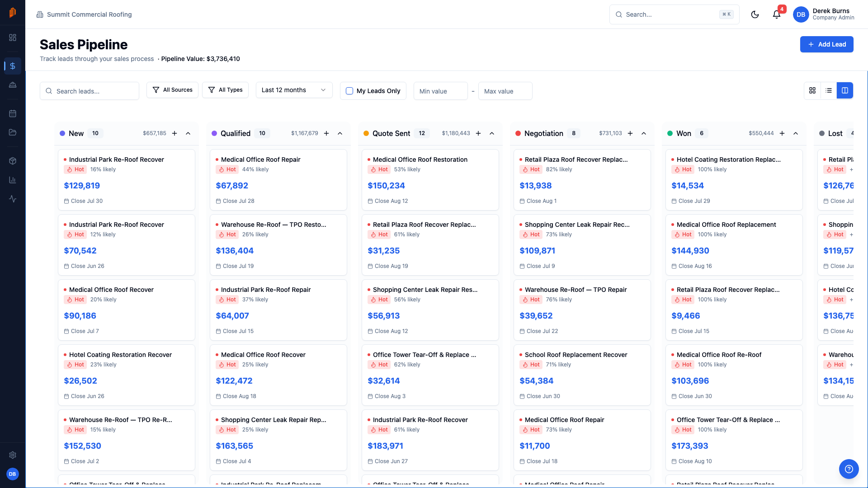
Task: Open the hard hat jobs icon in sidebar
Action: tap(13, 85)
